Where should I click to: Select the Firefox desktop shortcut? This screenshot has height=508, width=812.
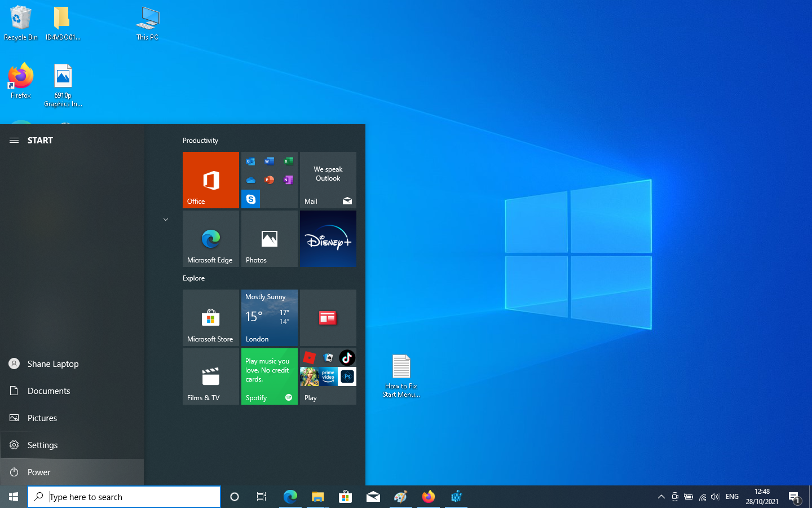[21, 81]
